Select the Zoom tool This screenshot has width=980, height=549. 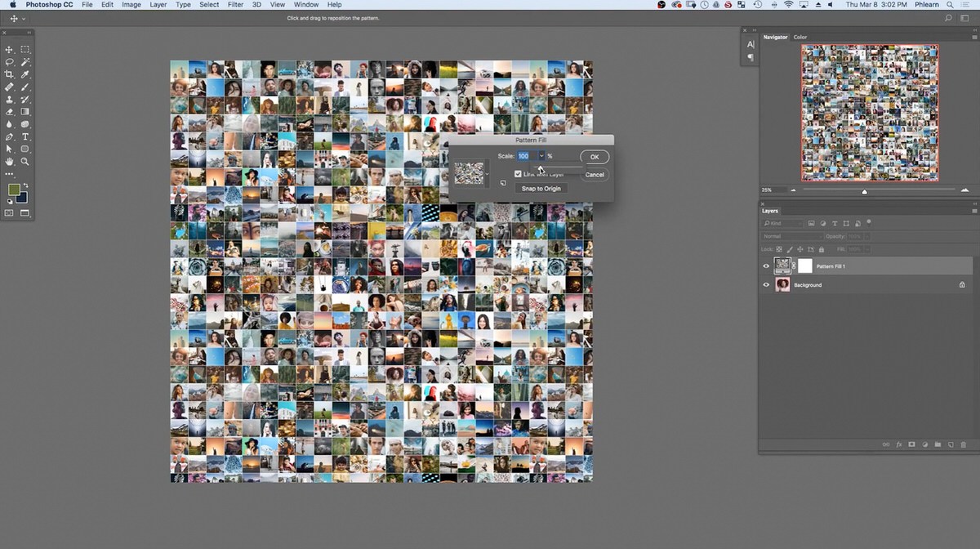pyautogui.click(x=25, y=162)
